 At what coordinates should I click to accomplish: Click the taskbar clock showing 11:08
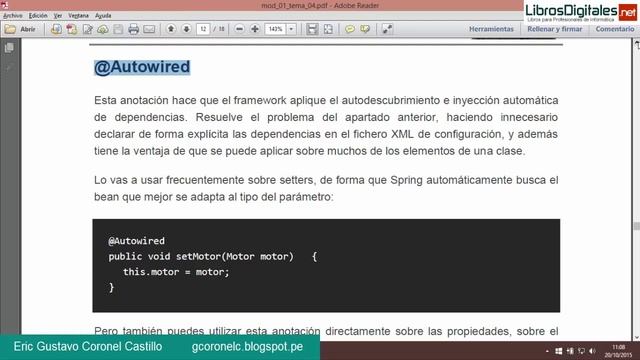point(618,351)
